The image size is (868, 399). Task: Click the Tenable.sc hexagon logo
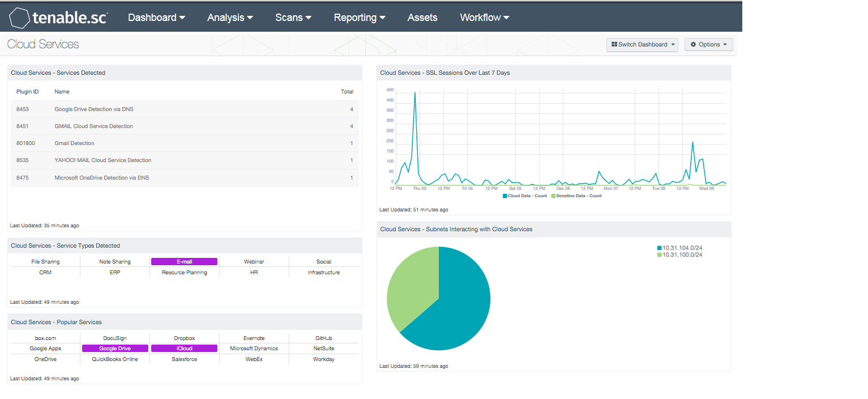pos(19,18)
